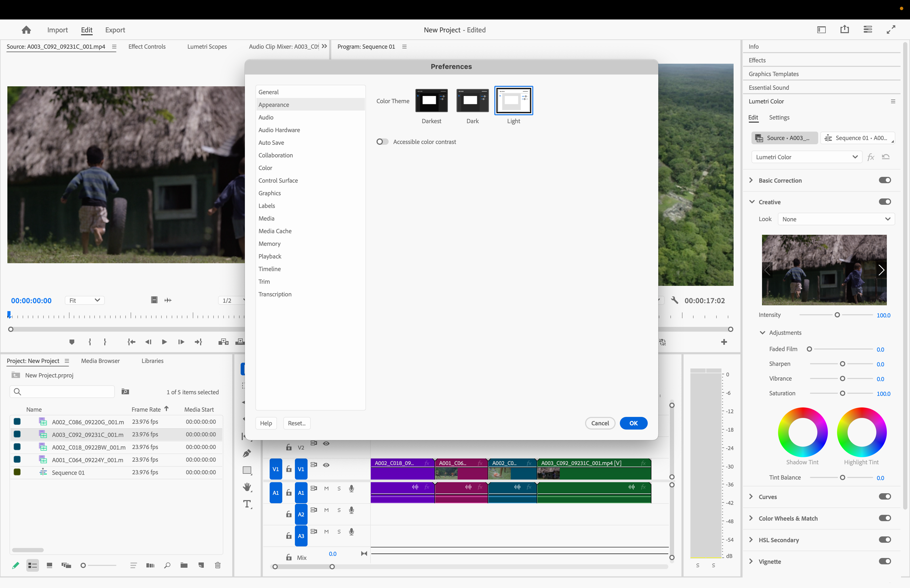Click the Reset... button

click(x=297, y=423)
